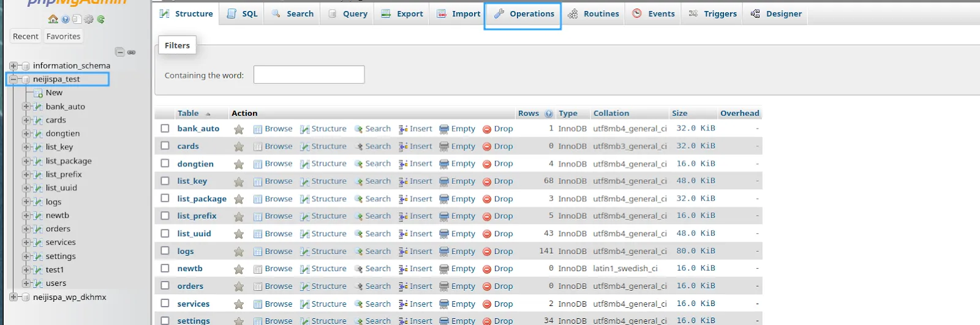Click table icon beside settings in tree

pos(39,256)
